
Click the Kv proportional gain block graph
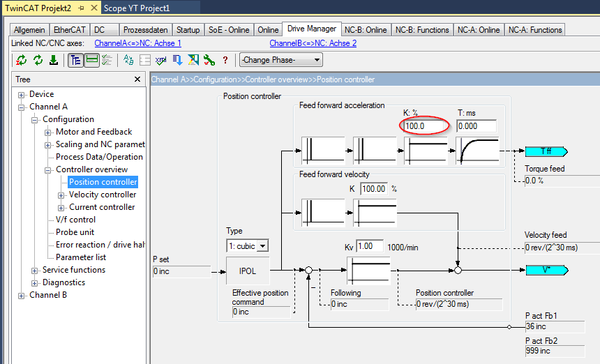368,271
